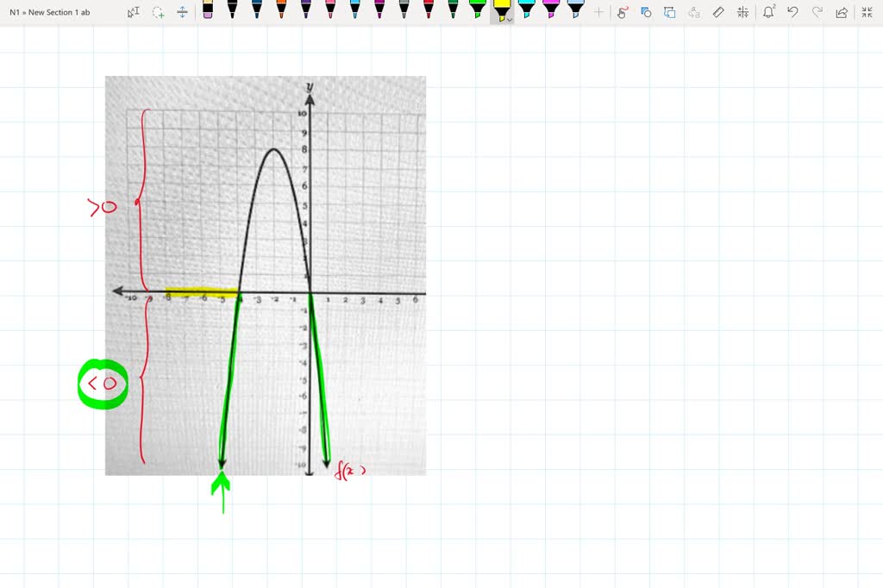Click the Add Pen plus control
The height and width of the screenshot is (588, 883).
pos(597,12)
